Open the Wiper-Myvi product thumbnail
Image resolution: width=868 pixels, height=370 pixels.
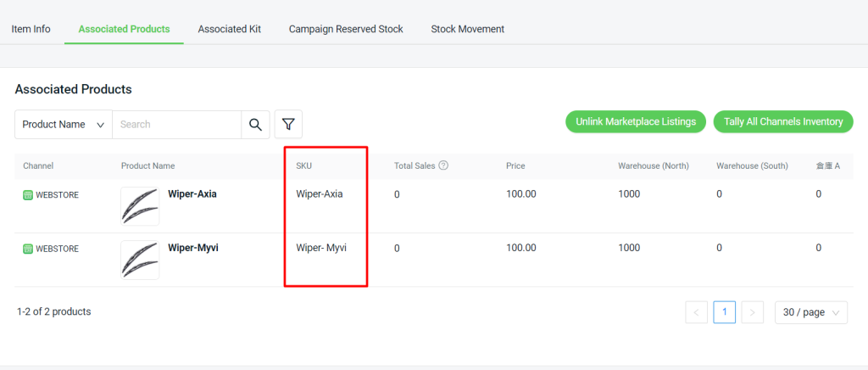(x=140, y=260)
